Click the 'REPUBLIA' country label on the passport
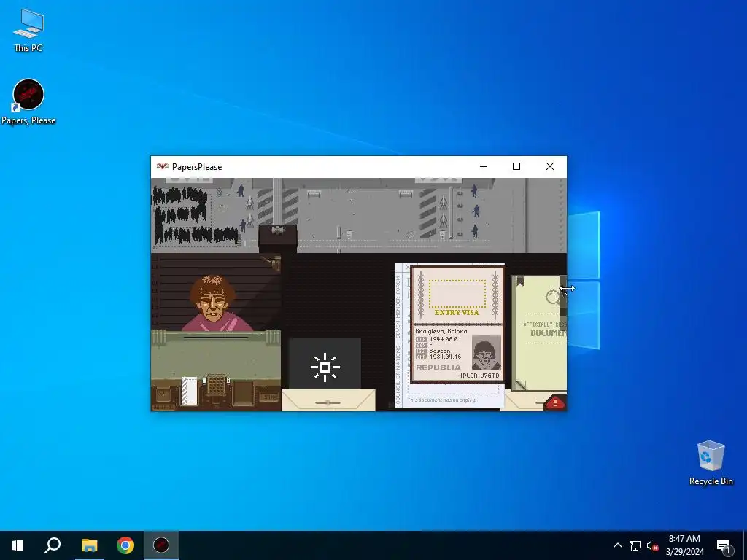The height and width of the screenshot is (560, 747). 438,367
